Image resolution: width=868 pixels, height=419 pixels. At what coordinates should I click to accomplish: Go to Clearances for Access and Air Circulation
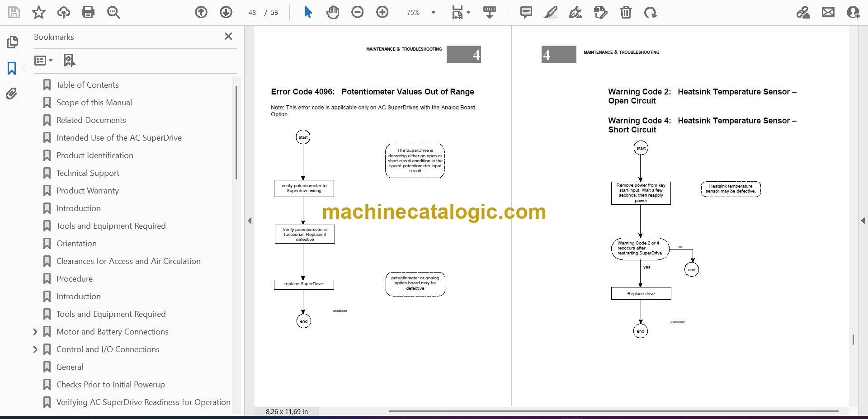(x=128, y=261)
